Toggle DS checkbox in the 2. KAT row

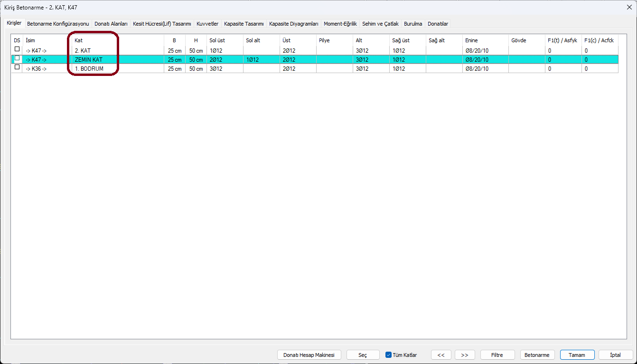[x=17, y=49]
